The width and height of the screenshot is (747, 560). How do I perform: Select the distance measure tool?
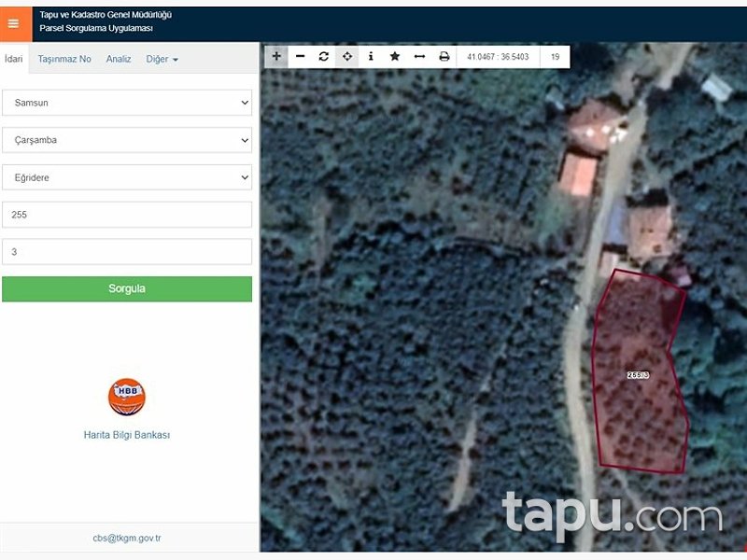419,57
